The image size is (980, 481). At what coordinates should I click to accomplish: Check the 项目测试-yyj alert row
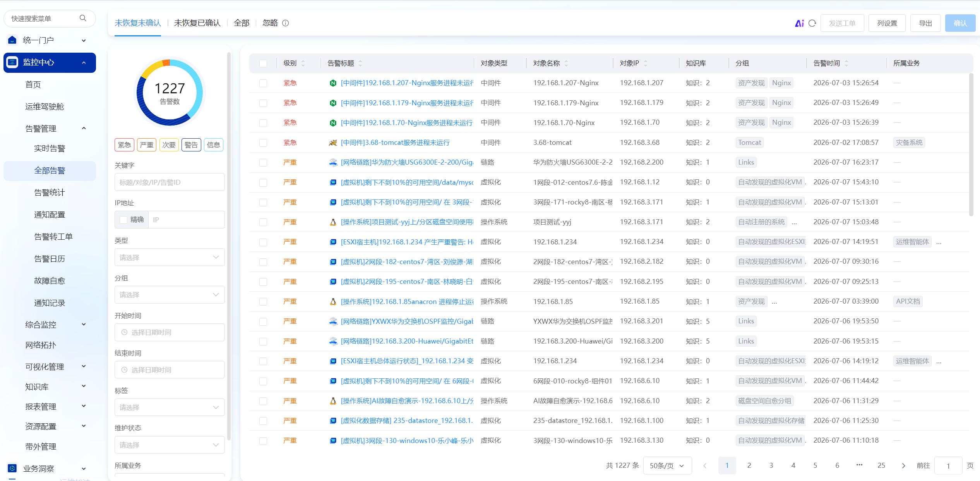[263, 222]
